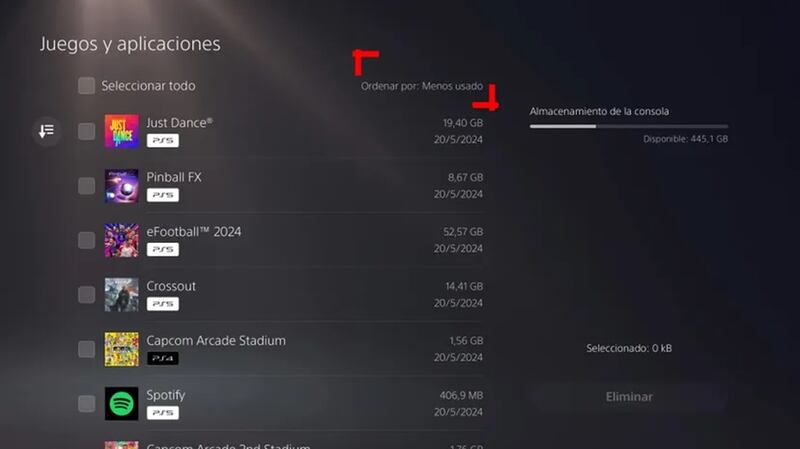Select the Crossout title in the list

(171, 286)
